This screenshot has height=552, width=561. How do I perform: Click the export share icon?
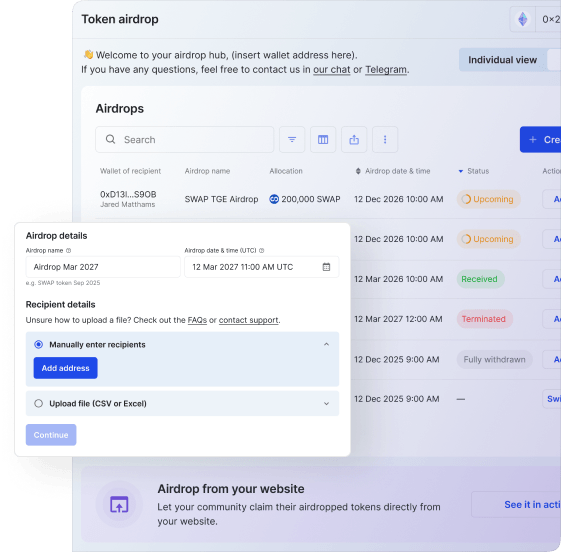(x=354, y=140)
